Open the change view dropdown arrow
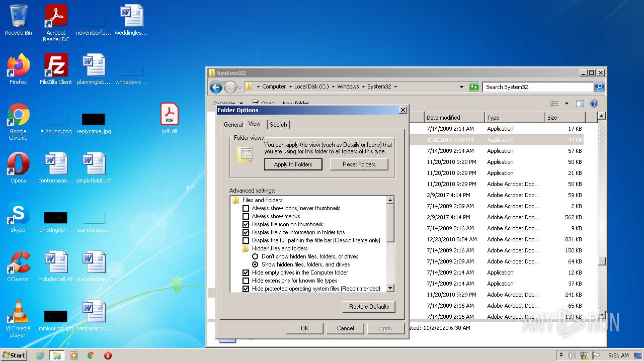This screenshot has height=362, width=644. (x=567, y=104)
